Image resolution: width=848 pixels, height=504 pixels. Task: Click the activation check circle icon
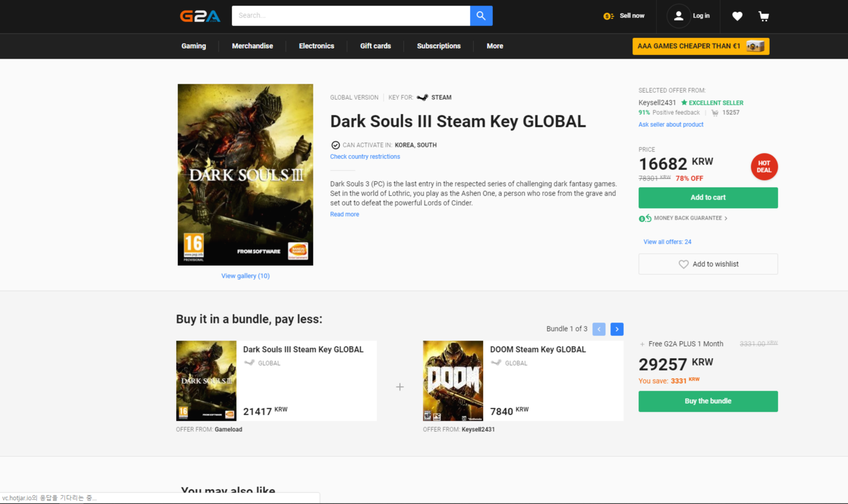(335, 145)
